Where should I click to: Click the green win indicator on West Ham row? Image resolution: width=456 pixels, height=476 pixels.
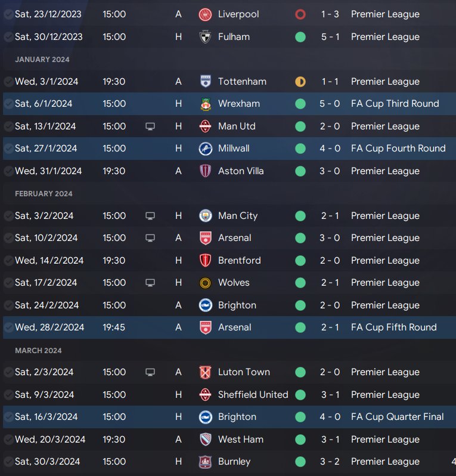coord(300,440)
